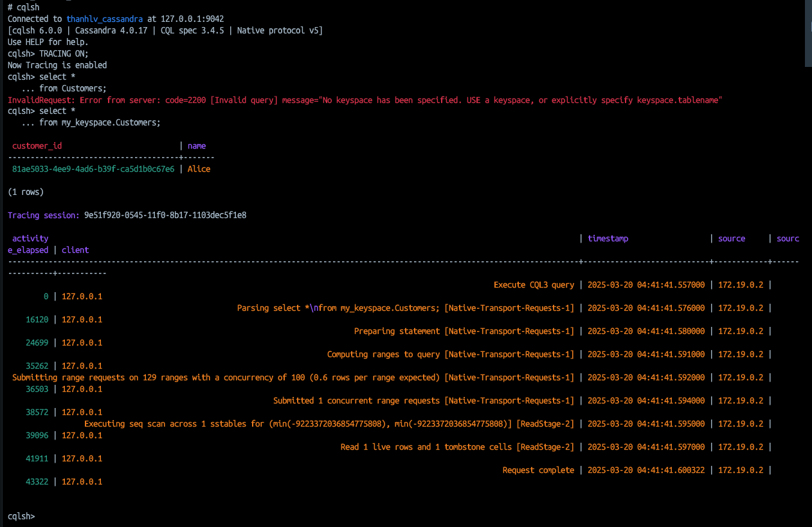This screenshot has width=812, height=527.
Task: Click the customer_id column header
Action: point(37,147)
